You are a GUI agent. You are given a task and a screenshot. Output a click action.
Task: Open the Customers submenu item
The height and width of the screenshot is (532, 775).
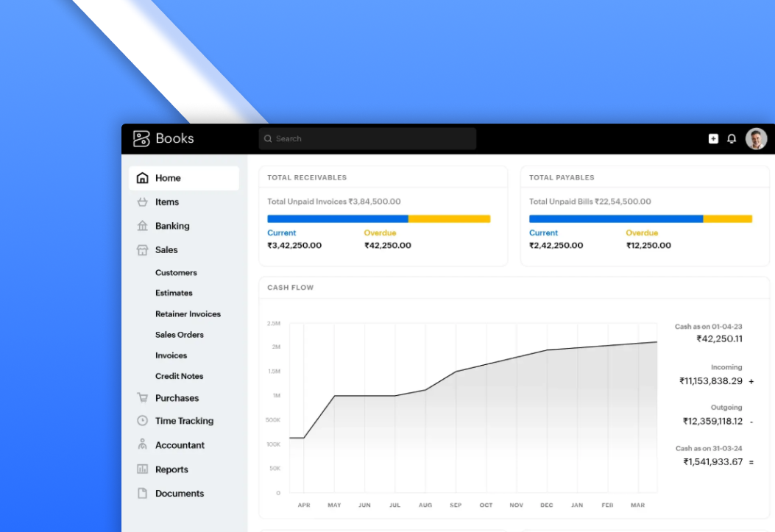(176, 273)
